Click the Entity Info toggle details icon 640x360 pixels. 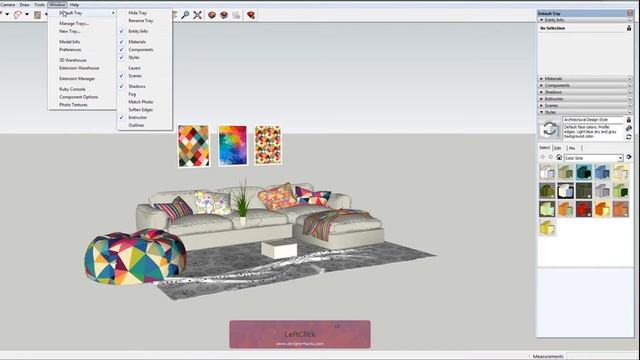(629, 28)
